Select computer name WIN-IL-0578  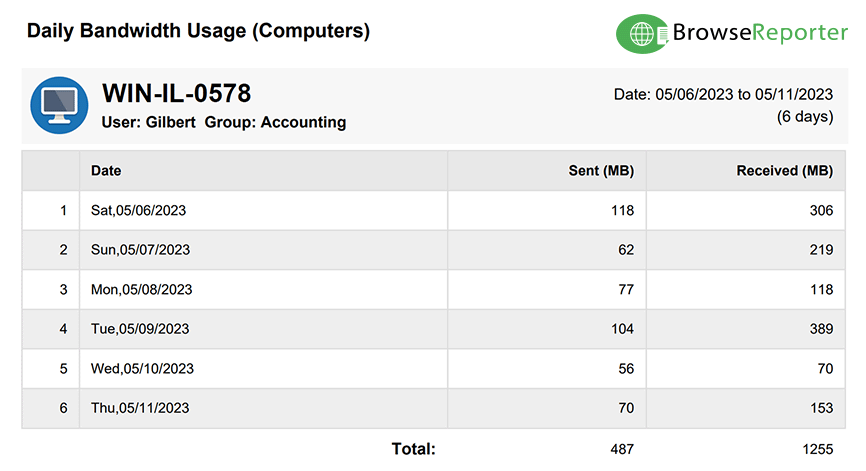[x=177, y=93]
